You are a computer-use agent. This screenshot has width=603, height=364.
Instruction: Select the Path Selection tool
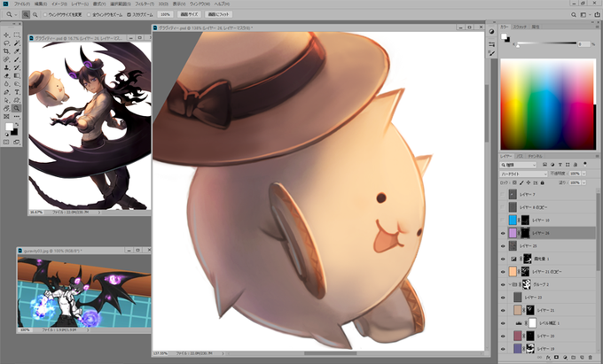tap(6, 100)
